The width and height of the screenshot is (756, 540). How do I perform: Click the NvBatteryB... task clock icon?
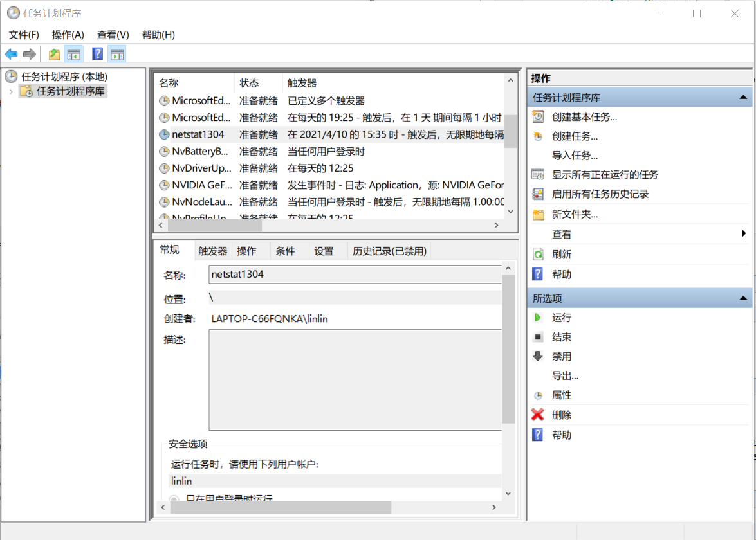point(165,151)
